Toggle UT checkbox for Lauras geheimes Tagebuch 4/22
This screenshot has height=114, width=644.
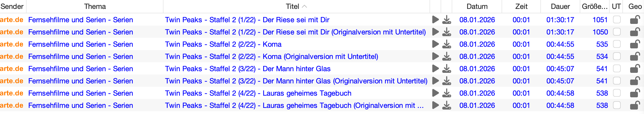pos(617,93)
